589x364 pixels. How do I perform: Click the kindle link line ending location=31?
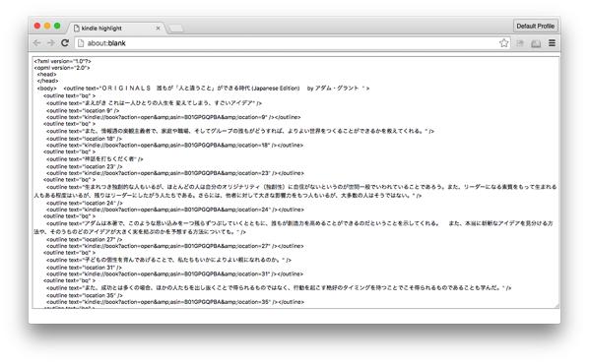pyautogui.click(x=174, y=273)
